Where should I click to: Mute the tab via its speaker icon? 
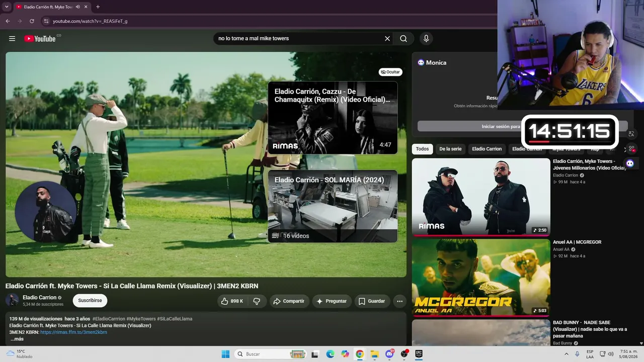77,7
